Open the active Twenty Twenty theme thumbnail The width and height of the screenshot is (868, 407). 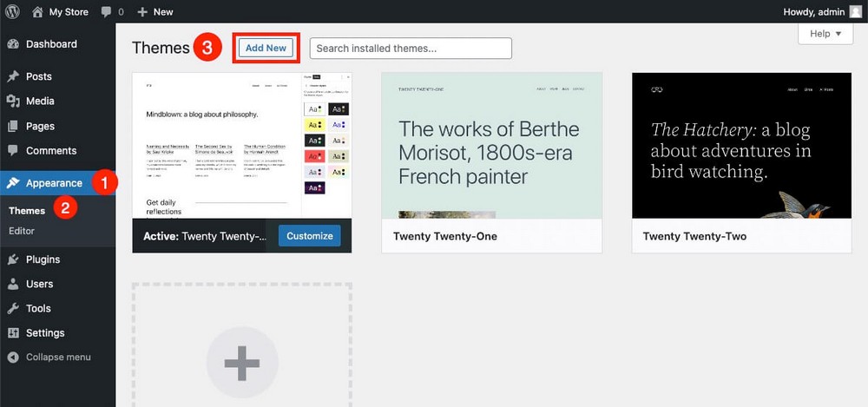click(242, 145)
